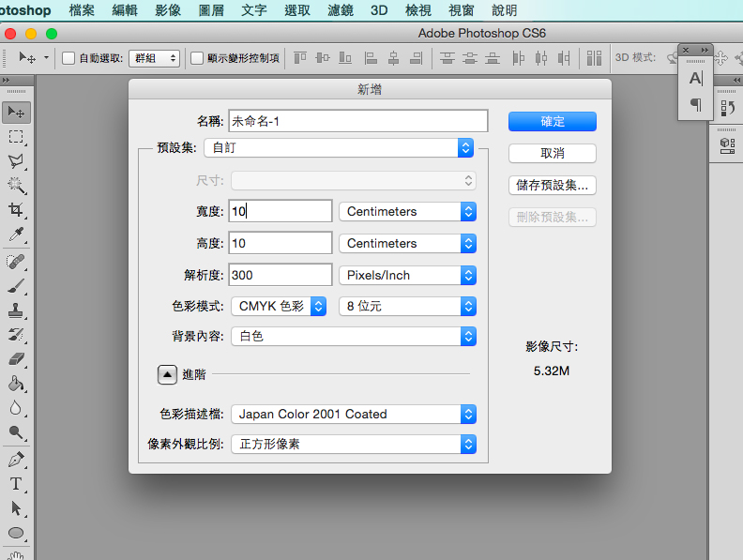Enable the 自動選取 checkbox
Image resolution: width=743 pixels, height=560 pixels.
coord(68,58)
